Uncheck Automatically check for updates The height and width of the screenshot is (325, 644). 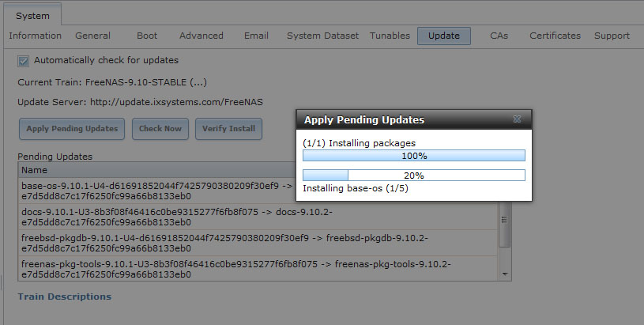[x=24, y=60]
